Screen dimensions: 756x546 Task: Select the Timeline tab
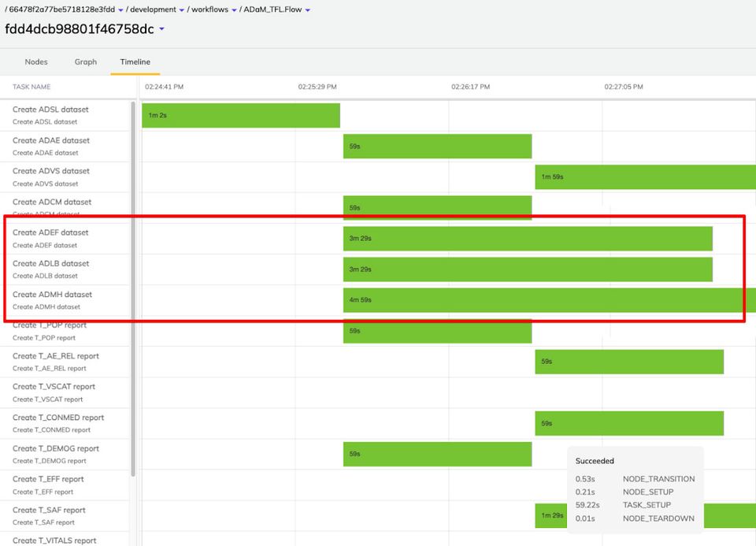tap(135, 61)
